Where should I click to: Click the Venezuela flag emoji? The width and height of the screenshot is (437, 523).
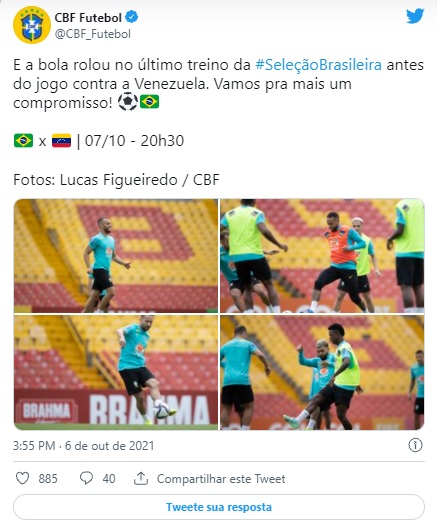(x=61, y=141)
